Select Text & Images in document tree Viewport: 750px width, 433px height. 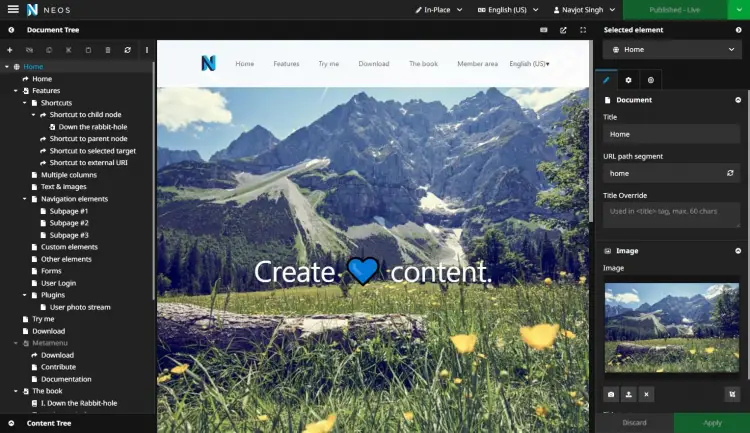[x=64, y=187]
